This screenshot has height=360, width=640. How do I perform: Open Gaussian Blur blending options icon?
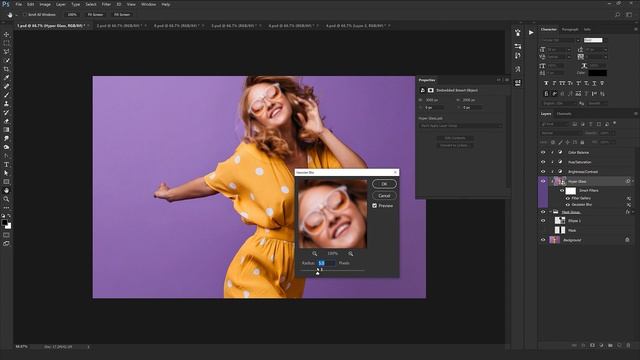(x=629, y=204)
